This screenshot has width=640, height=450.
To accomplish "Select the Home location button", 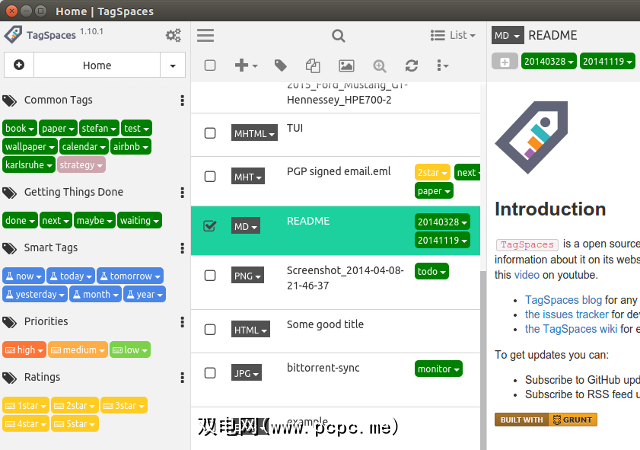I will click(x=97, y=65).
